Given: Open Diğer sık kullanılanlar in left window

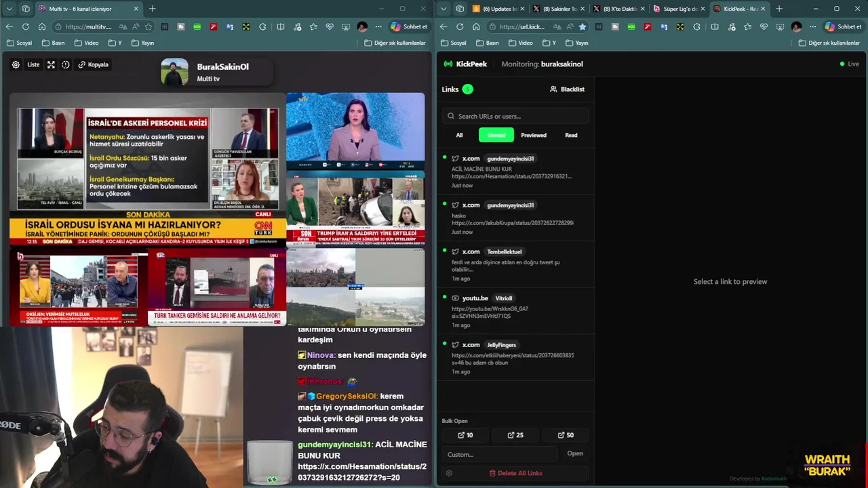Looking at the screenshot, I should tap(395, 43).
